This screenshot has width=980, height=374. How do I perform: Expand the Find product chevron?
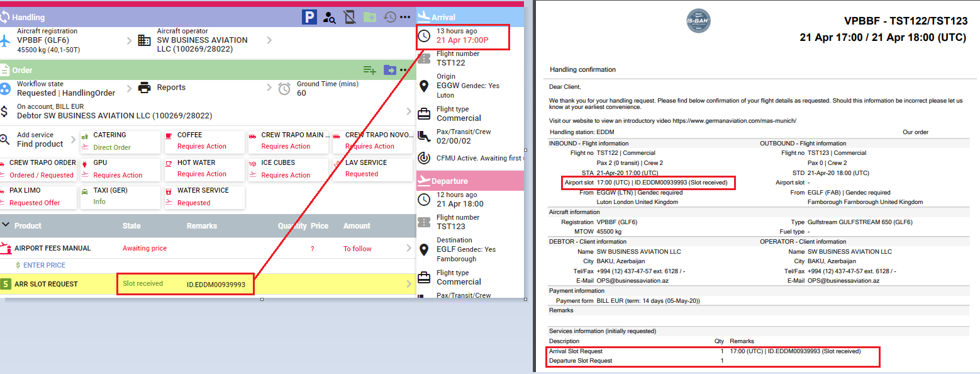(x=74, y=139)
